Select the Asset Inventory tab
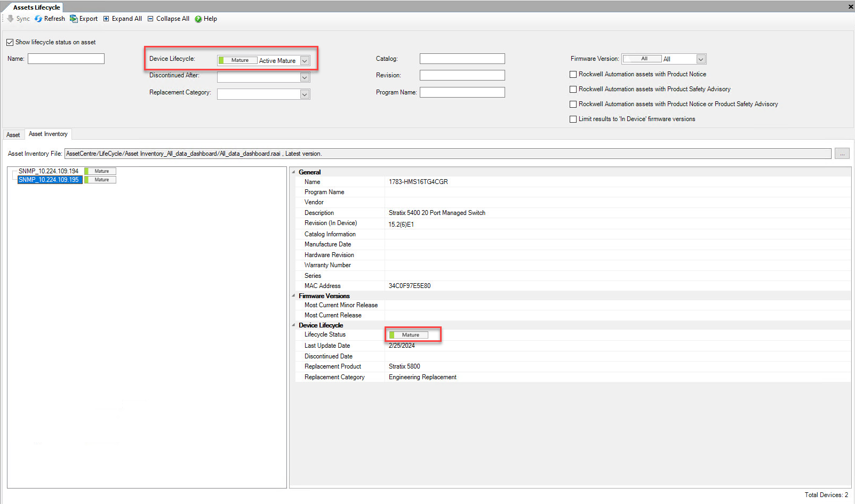 48,134
